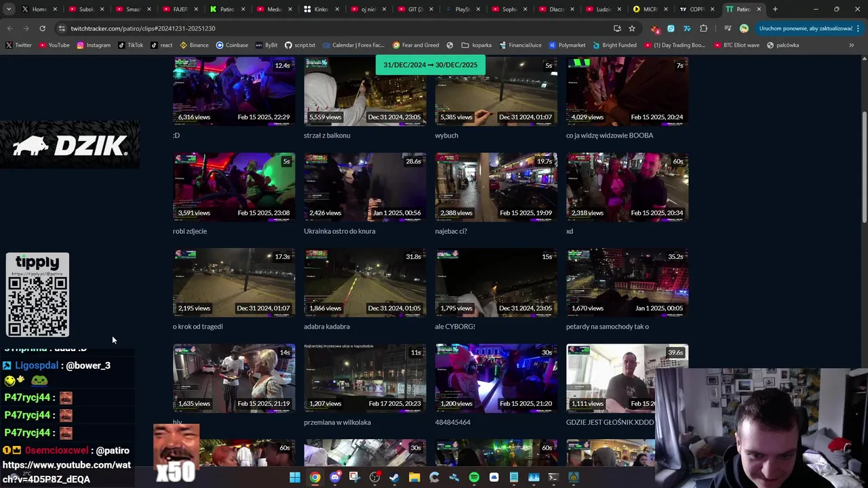
Task: Open the Fear and Greed bookmark
Action: tap(416, 45)
